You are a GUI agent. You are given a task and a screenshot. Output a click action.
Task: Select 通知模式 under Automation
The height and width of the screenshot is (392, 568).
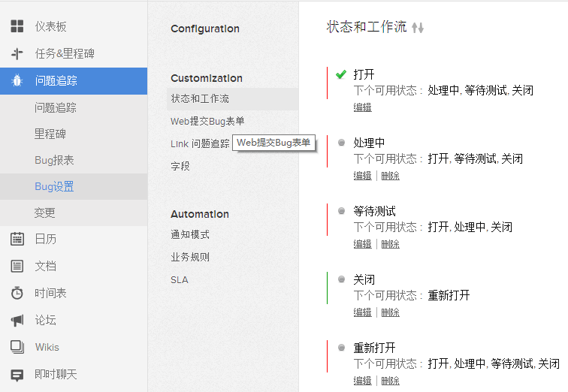[x=190, y=234]
